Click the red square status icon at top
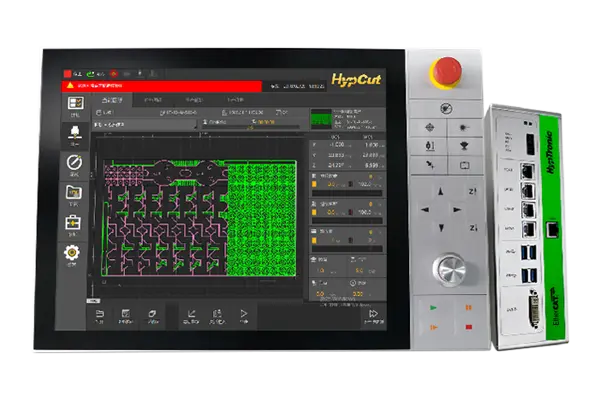 coord(68,74)
